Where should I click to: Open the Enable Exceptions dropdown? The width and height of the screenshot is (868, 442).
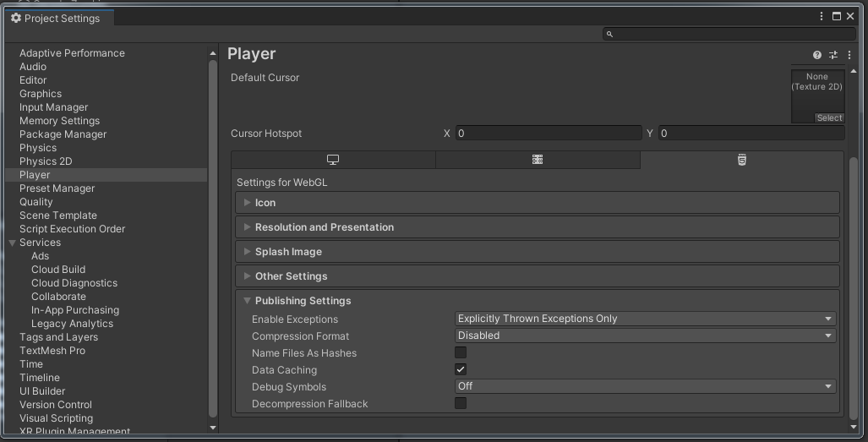point(645,319)
